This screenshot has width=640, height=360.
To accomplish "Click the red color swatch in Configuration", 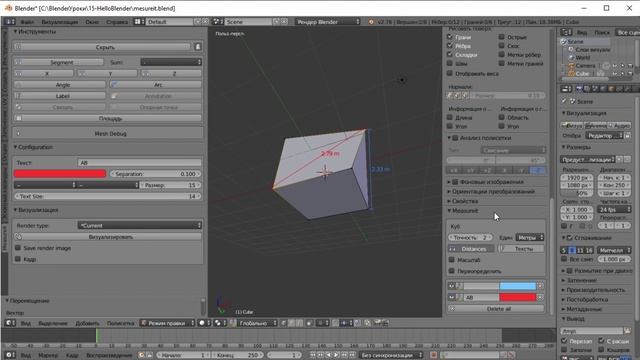I will [x=60, y=174].
